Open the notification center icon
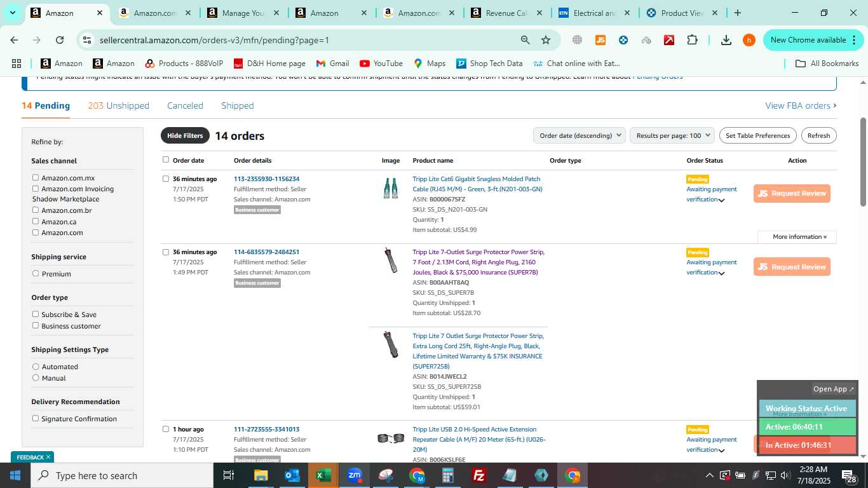Screen dimensions: 868x488 848,475
